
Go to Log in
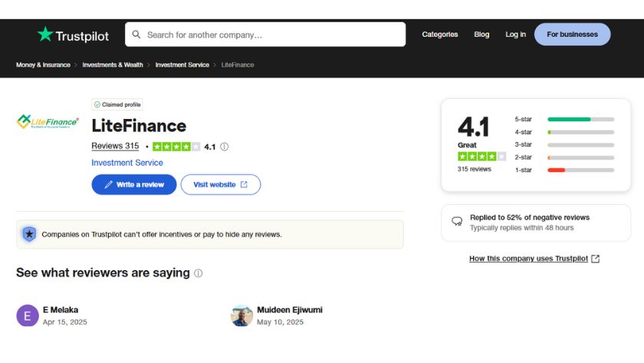515,35
